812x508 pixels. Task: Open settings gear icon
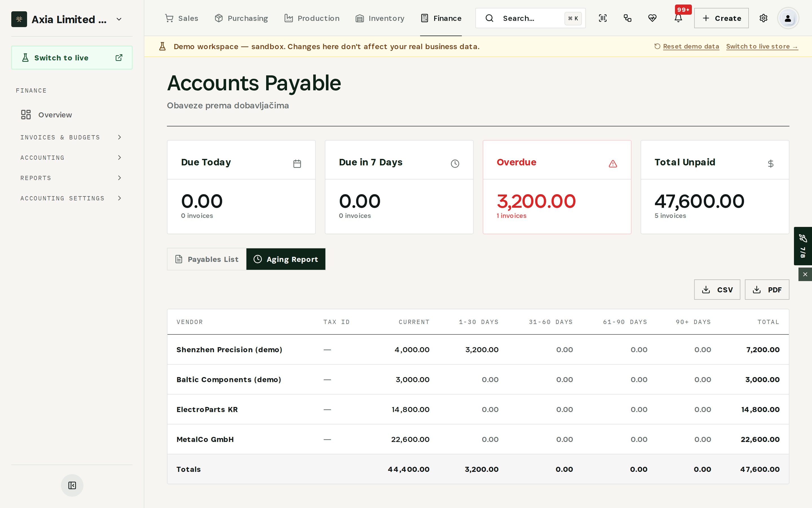[763, 18]
